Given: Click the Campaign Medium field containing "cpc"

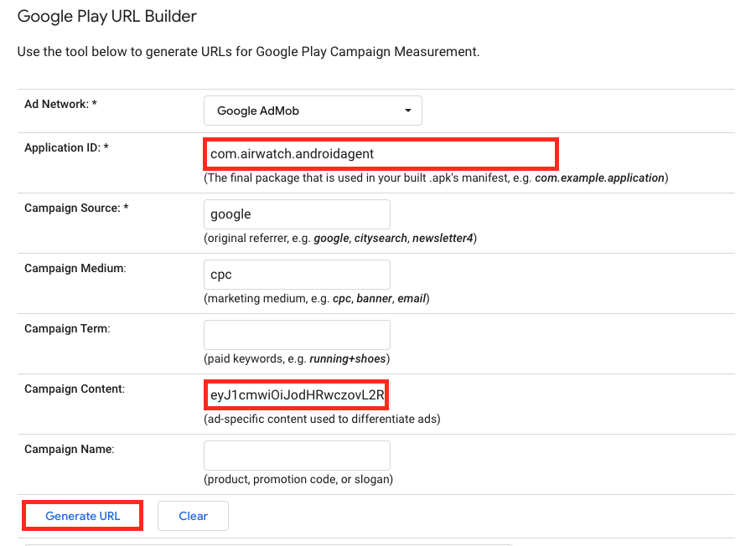Looking at the screenshot, I should click(297, 274).
